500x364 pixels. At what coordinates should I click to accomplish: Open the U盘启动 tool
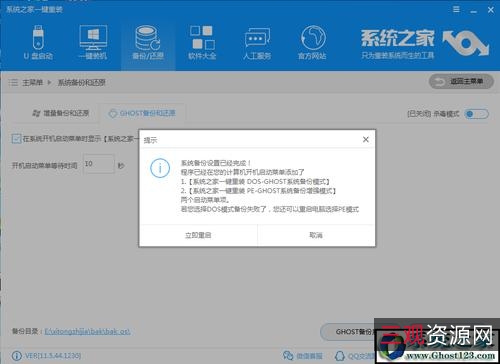38,43
